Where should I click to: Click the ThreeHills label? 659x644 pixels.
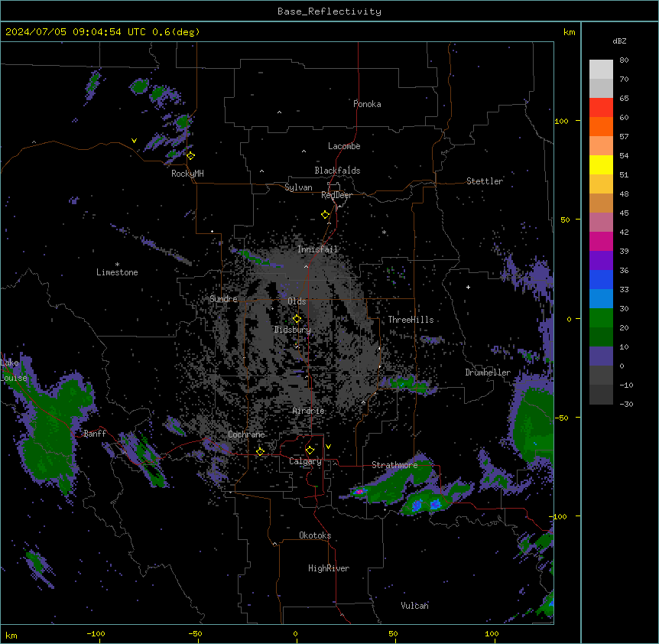point(411,320)
